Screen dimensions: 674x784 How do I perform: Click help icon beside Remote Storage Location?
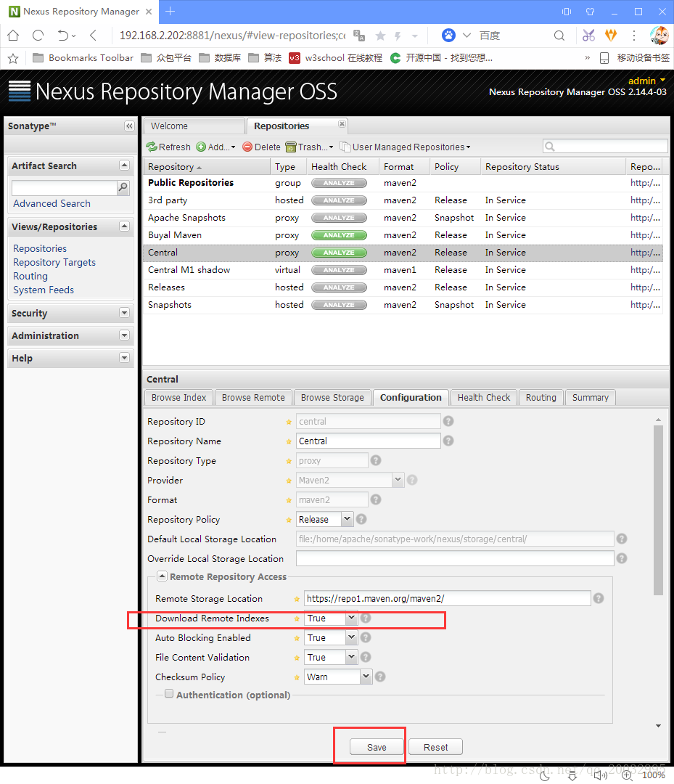599,598
